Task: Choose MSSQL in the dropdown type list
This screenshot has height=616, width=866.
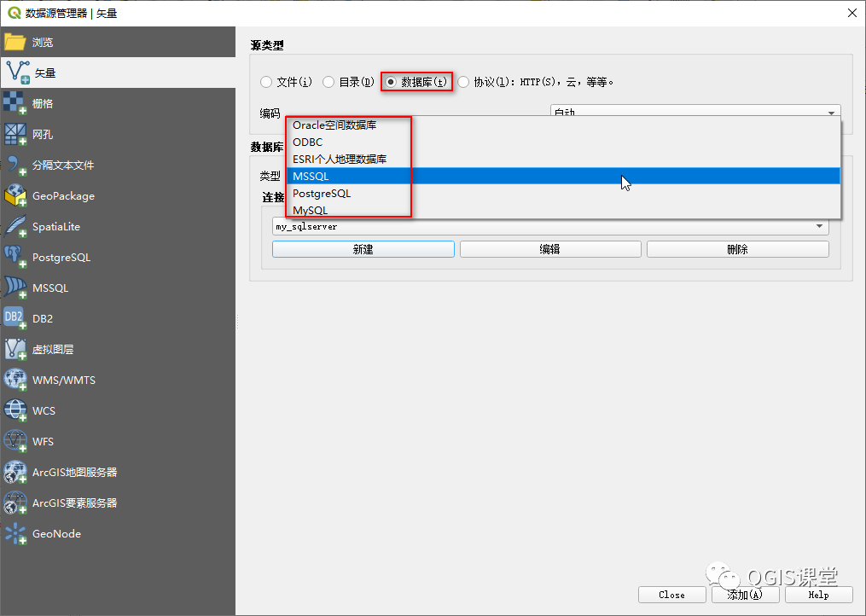Action: (x=563, y=177)
